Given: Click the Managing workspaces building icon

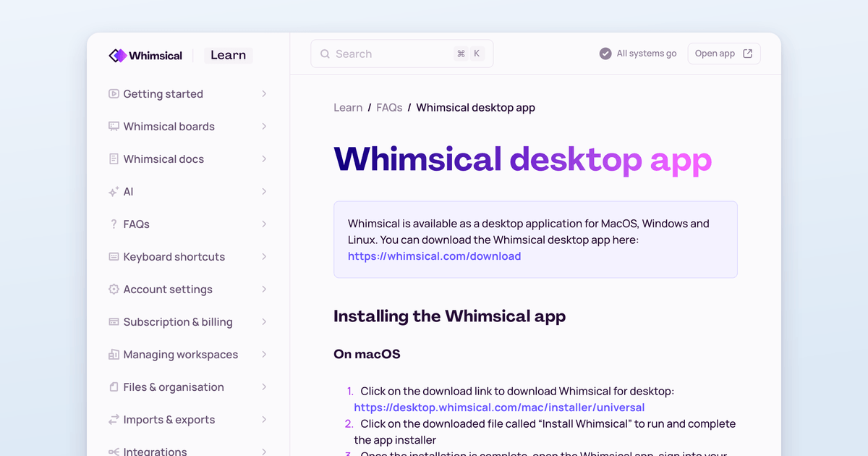Looking at the screenshot, I should (114, 354).
